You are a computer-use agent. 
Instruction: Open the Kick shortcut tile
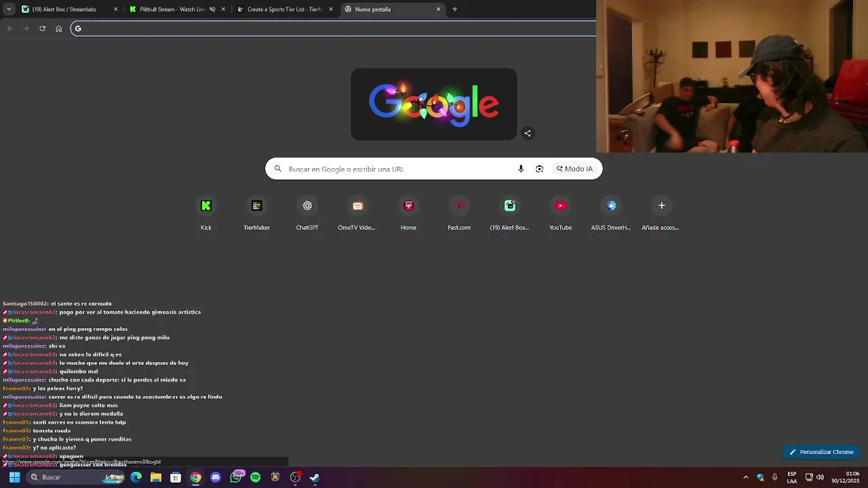coord(206,213)
